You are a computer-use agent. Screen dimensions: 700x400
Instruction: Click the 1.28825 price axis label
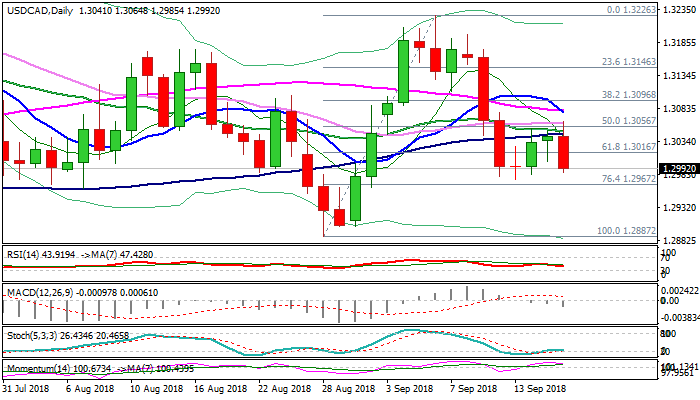tap(680, 241)
